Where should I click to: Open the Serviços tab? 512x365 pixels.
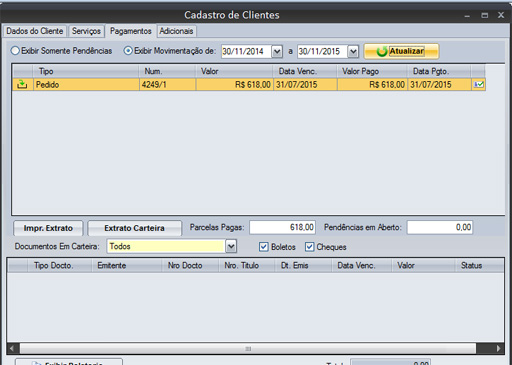[x=86, y=31]
